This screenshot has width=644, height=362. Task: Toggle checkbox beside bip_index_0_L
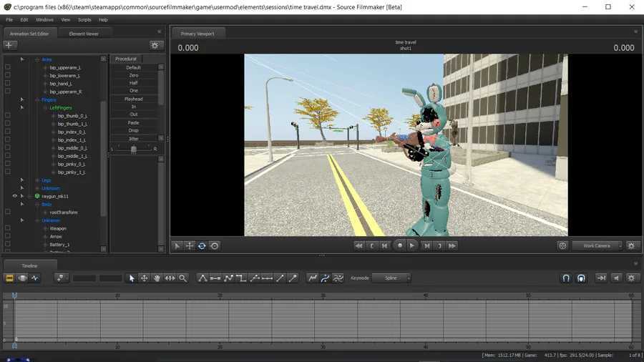click(7, 132)
